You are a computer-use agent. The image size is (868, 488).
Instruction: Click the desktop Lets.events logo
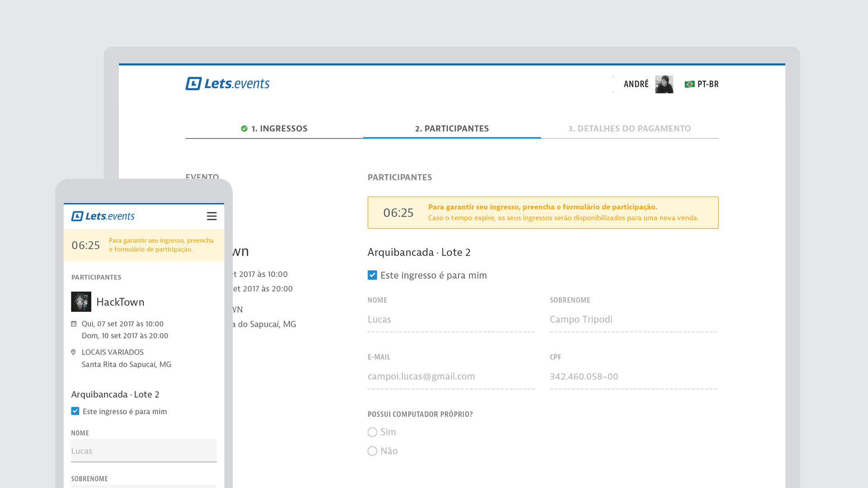point(227,84)
